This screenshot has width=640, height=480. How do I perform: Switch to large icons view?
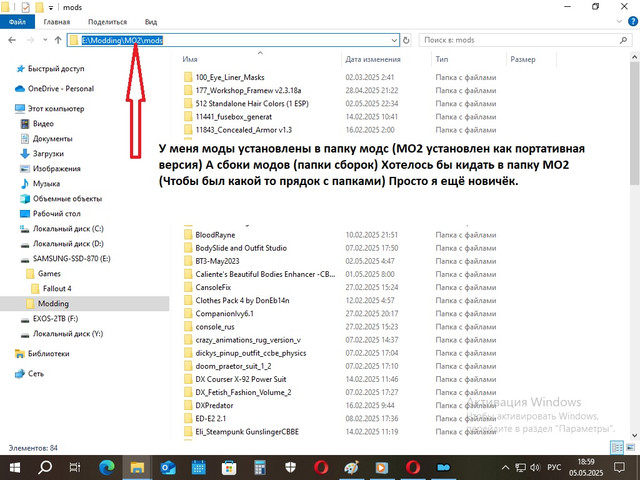[x=630, y=448]
